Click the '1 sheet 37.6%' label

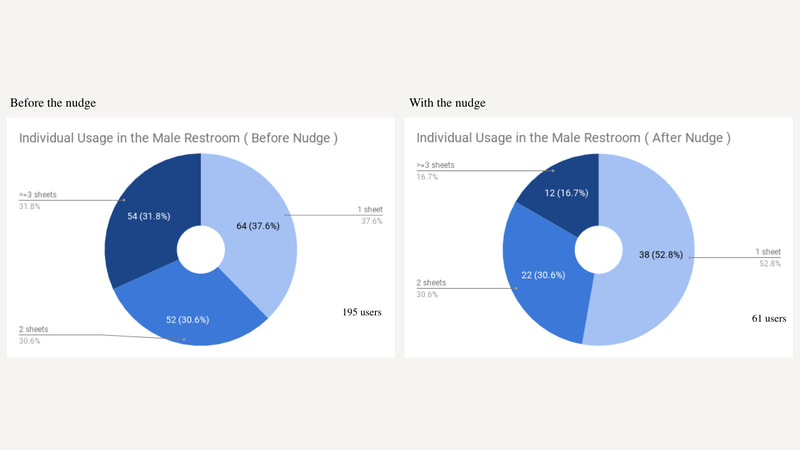(x=370, y=215)
